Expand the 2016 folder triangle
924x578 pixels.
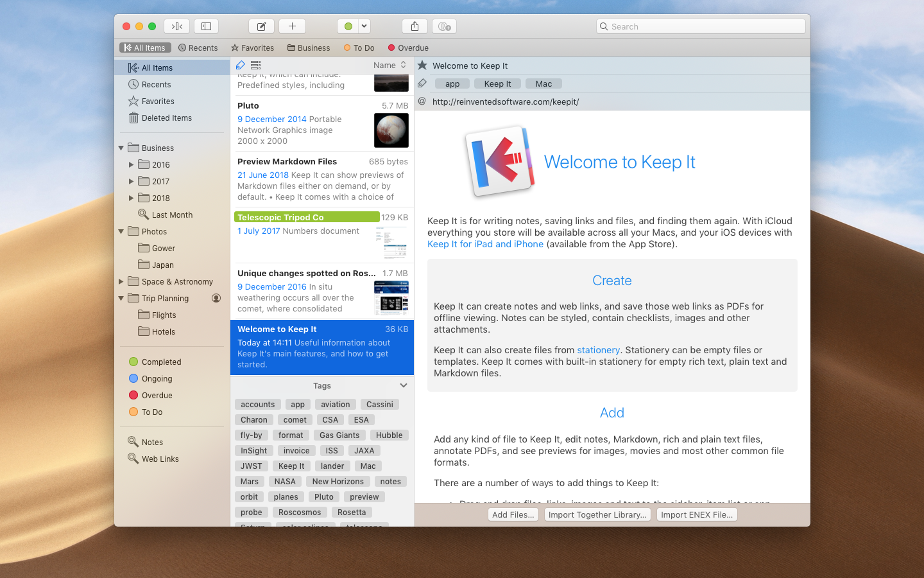tap(132, 164)
